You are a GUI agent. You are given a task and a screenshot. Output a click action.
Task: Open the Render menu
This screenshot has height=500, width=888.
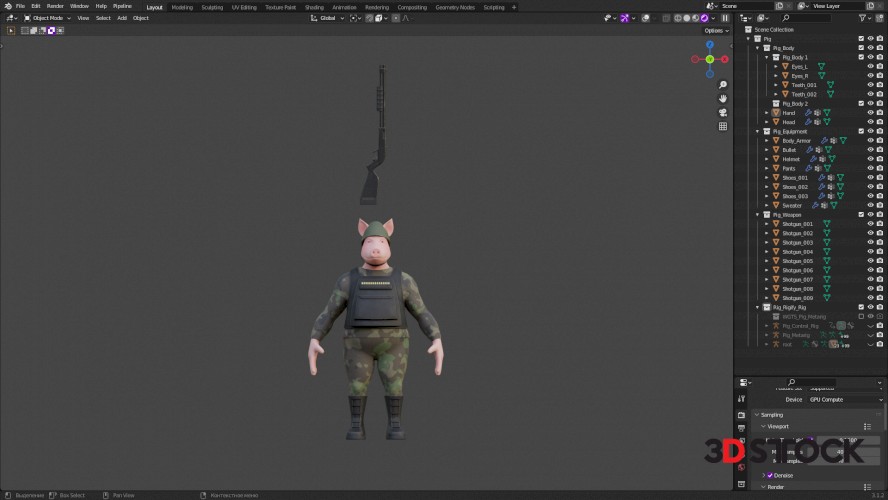[x=55, y=6]
